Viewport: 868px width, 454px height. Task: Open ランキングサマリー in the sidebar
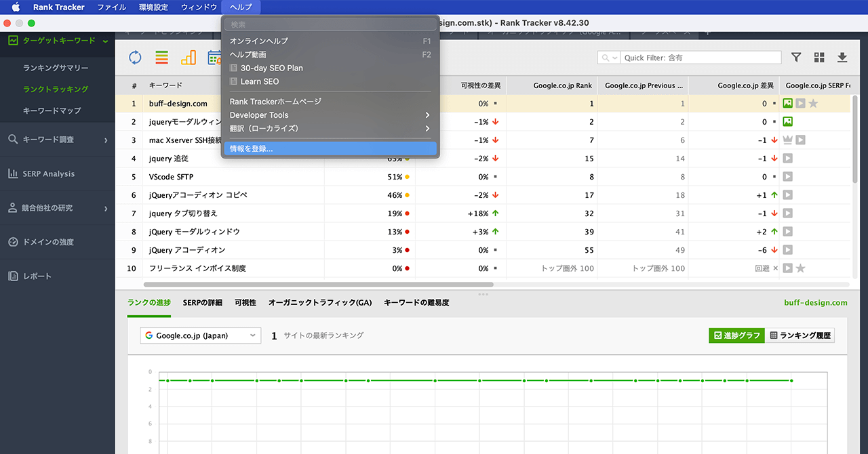56,68
